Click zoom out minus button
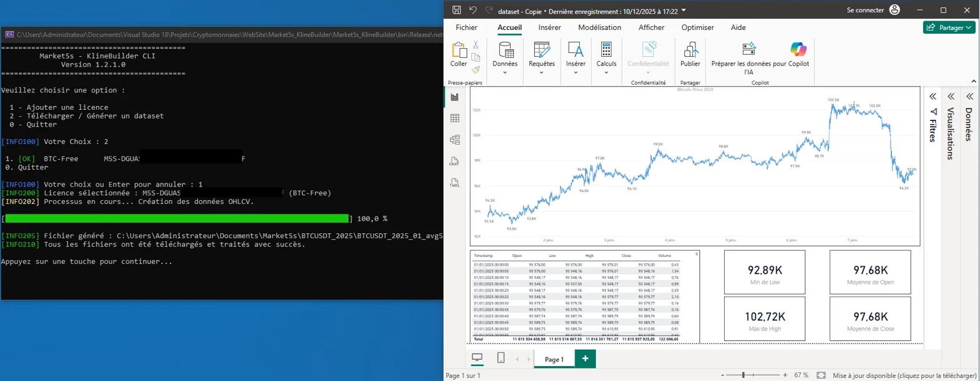Screen dimensions: 980x381 click(x=722, y=375)
